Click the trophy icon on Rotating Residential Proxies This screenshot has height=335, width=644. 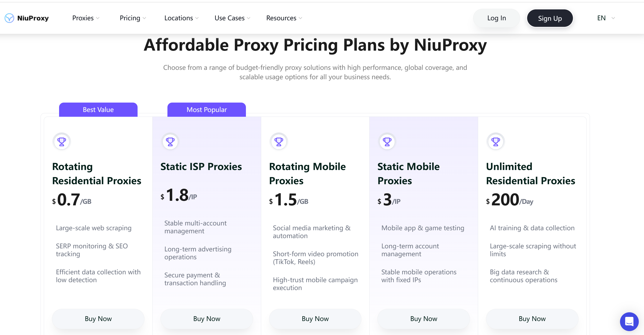tap(62, 142)
